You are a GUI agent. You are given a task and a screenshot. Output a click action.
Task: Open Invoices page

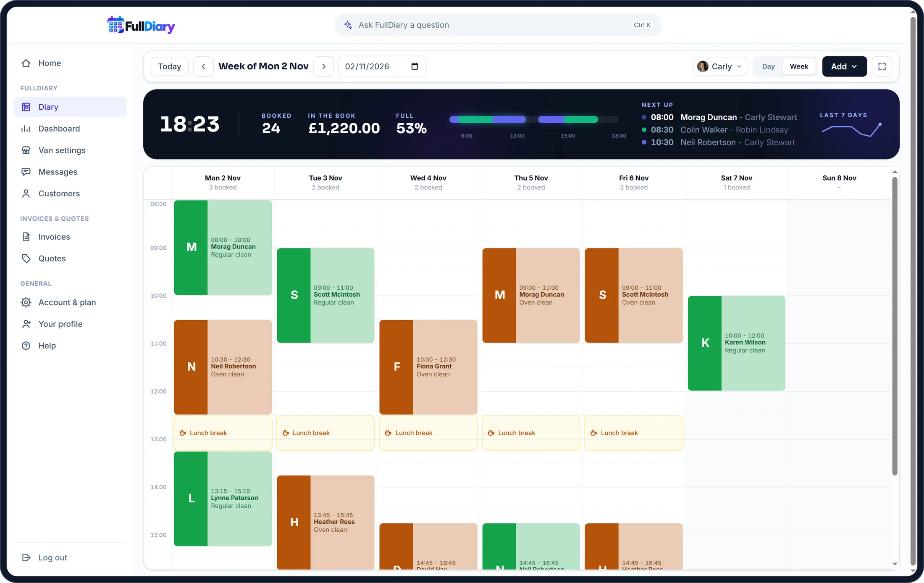tap(70, 237)
